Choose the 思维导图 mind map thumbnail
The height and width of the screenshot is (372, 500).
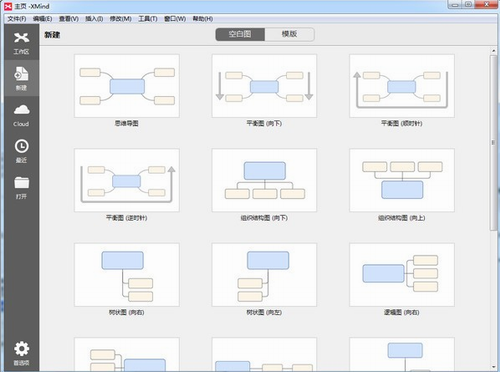pos(127,86)
